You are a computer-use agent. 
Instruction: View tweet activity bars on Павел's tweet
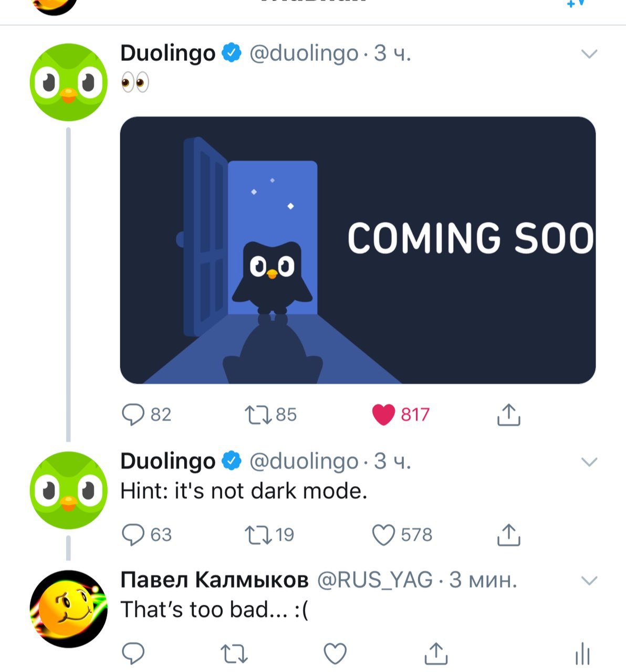(583, 654)
